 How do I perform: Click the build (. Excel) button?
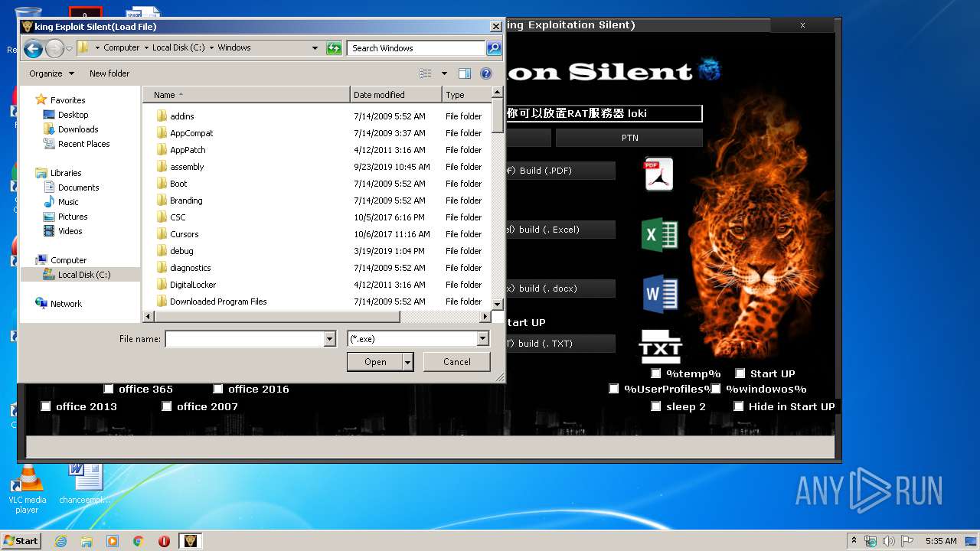coord(560,230)
